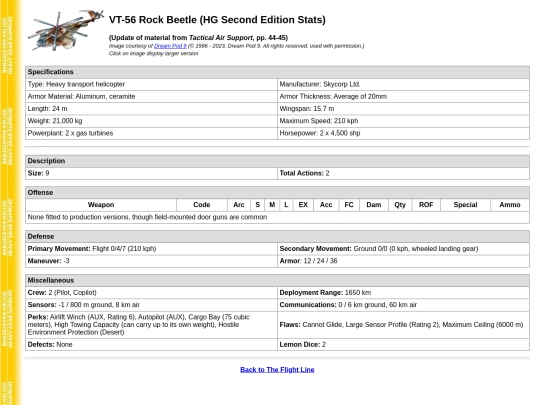
Task: Click the Defense section header
Action: (277, 237)
